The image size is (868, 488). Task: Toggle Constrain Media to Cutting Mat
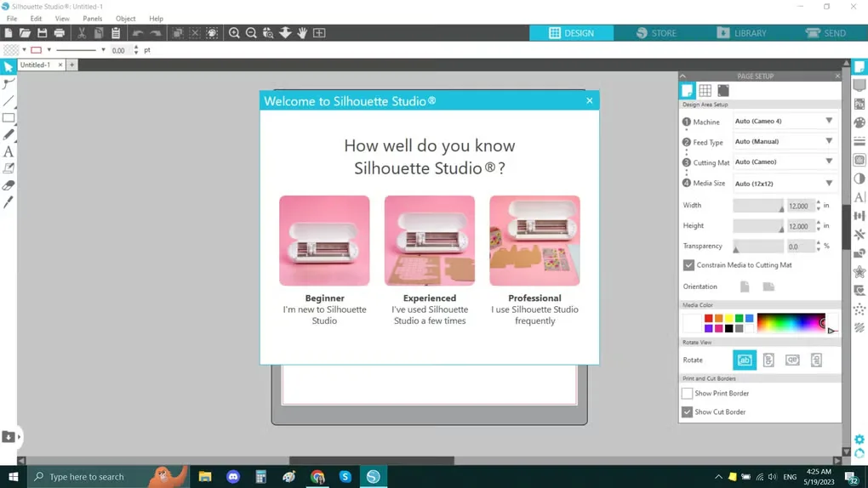[688, 265]
